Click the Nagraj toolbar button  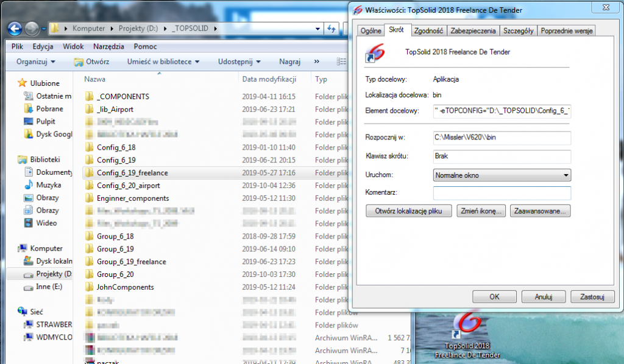(x=289, y=61)
